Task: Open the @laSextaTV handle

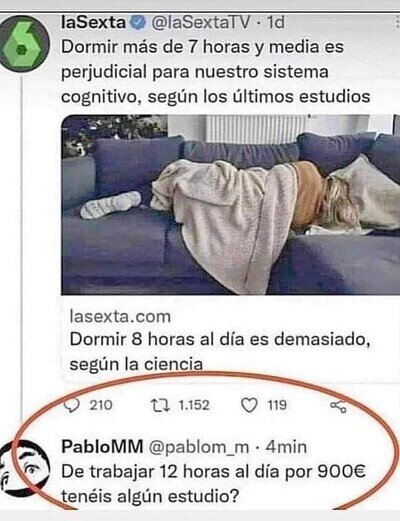Action: coord(200,23)
